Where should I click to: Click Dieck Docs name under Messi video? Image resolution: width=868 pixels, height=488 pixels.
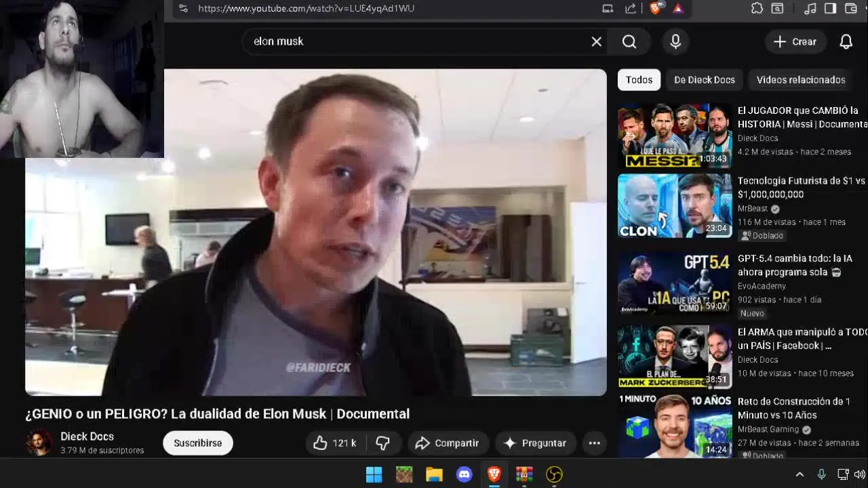pos(757,138)
